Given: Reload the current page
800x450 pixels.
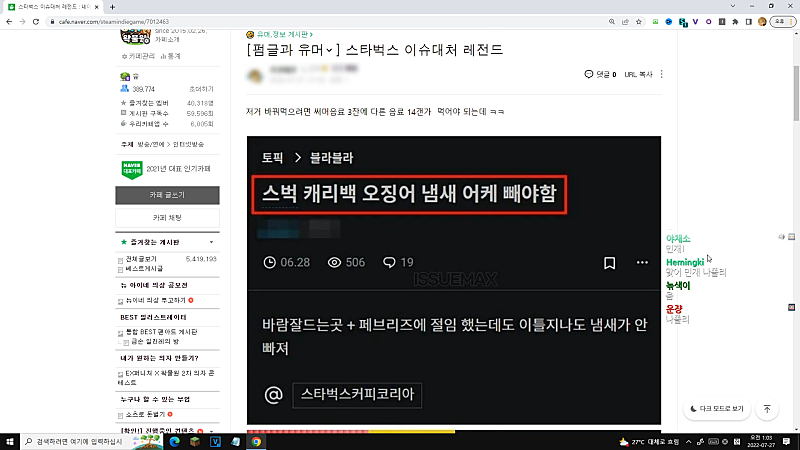Looking at the screenshot, I should pyautogui.click(x=36, y=22).
